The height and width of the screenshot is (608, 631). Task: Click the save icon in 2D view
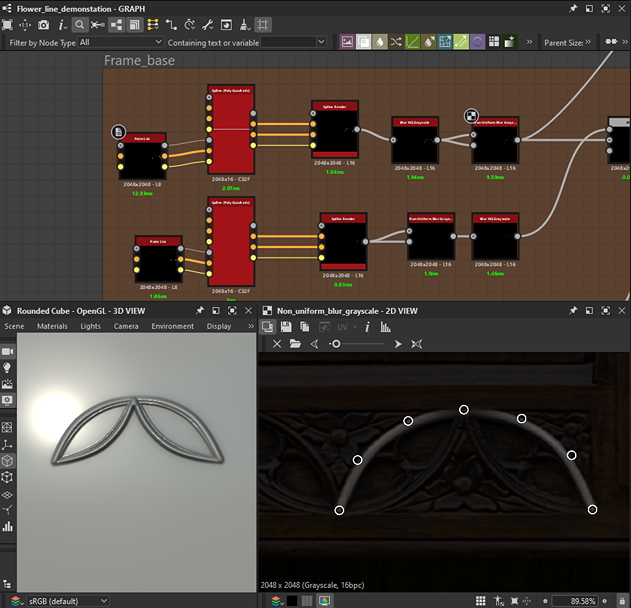coord(287,327)
